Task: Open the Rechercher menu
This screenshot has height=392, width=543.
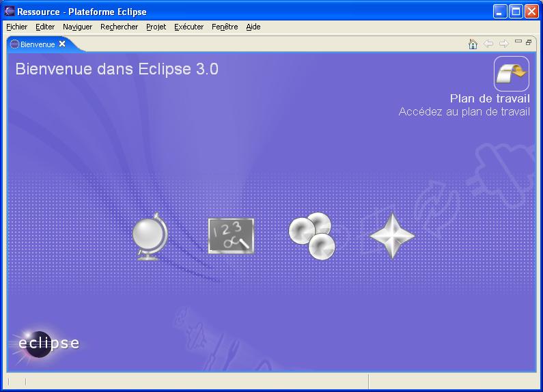Action: coord(119,27)
